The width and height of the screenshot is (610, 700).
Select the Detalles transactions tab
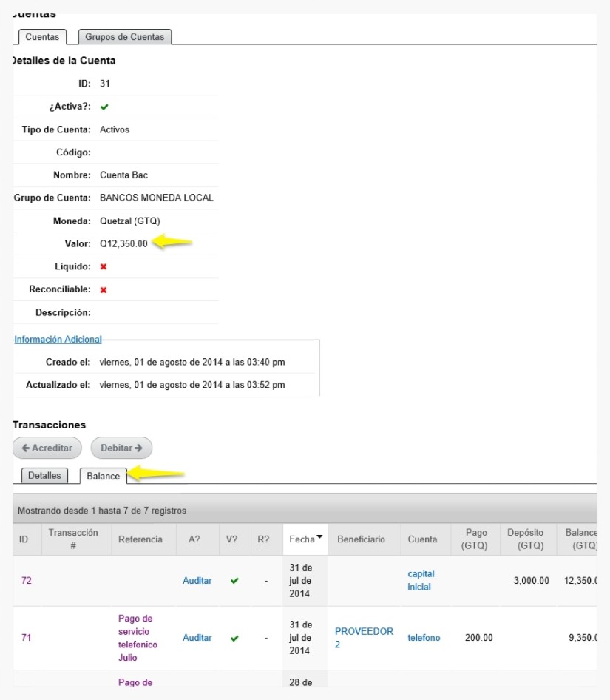tap(44, 476)
